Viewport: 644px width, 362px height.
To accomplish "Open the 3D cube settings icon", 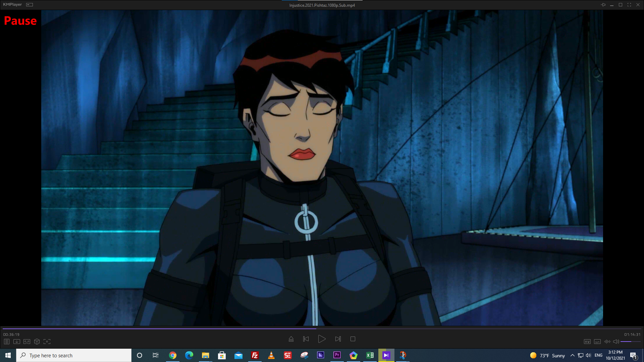I will (37, 342).
